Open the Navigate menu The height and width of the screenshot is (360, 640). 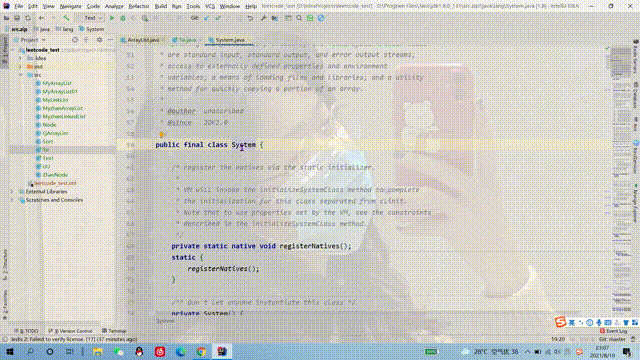tap(71, 6)
